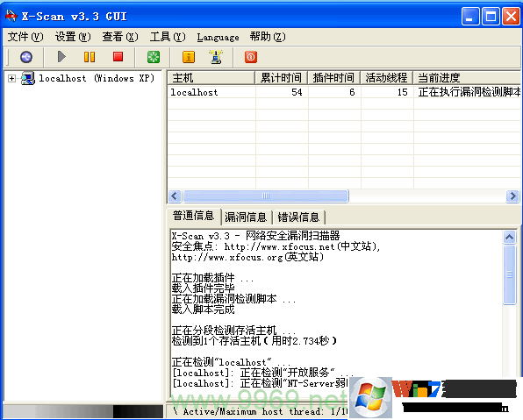Open scan parameters with the blue globe icon
Viewport: 523px width, 420px height.
point(26,57)
